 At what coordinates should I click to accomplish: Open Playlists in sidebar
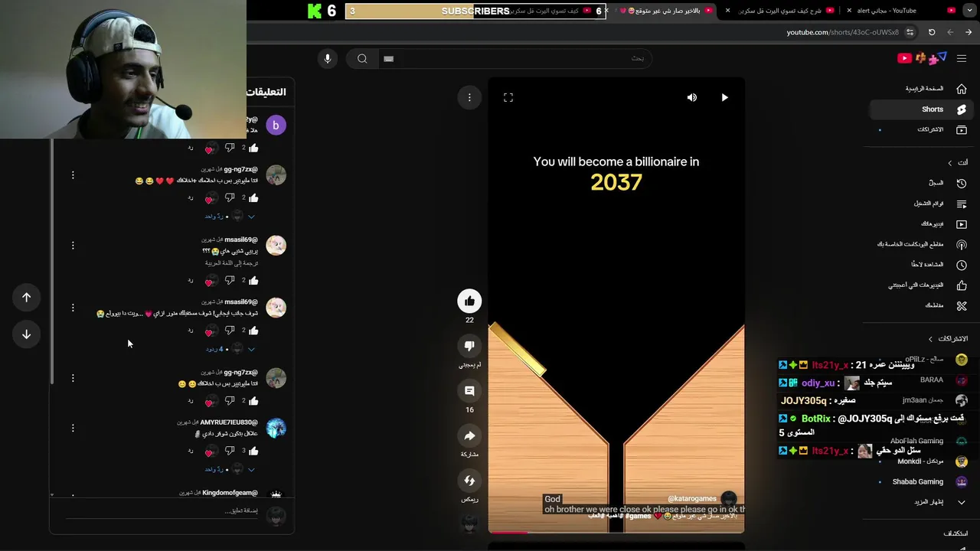coord(923,204)
